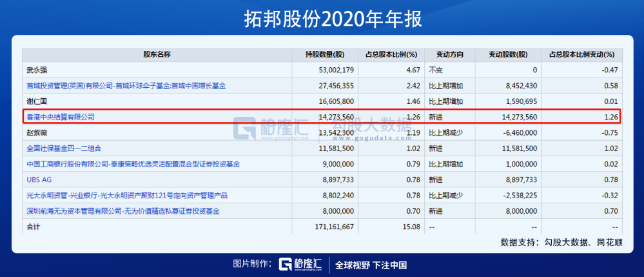
Task: Open the 全国社保基金四一二组合 link
Action: point(64,148)
